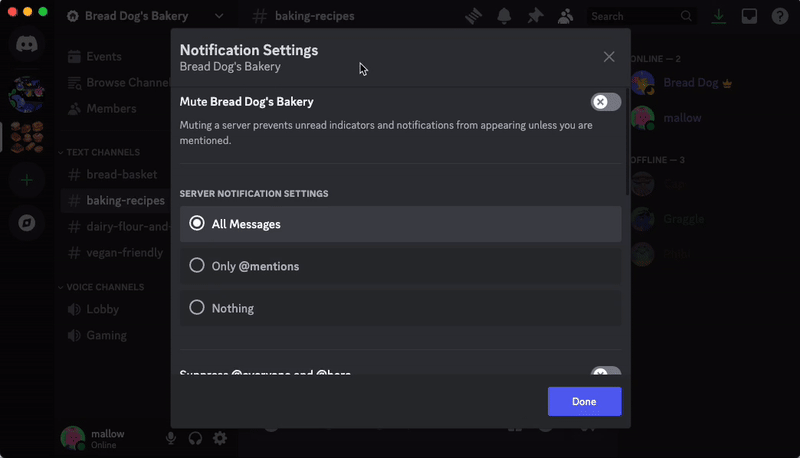
Task: Open pinned messages pin icon
Action: coord(535,16)
